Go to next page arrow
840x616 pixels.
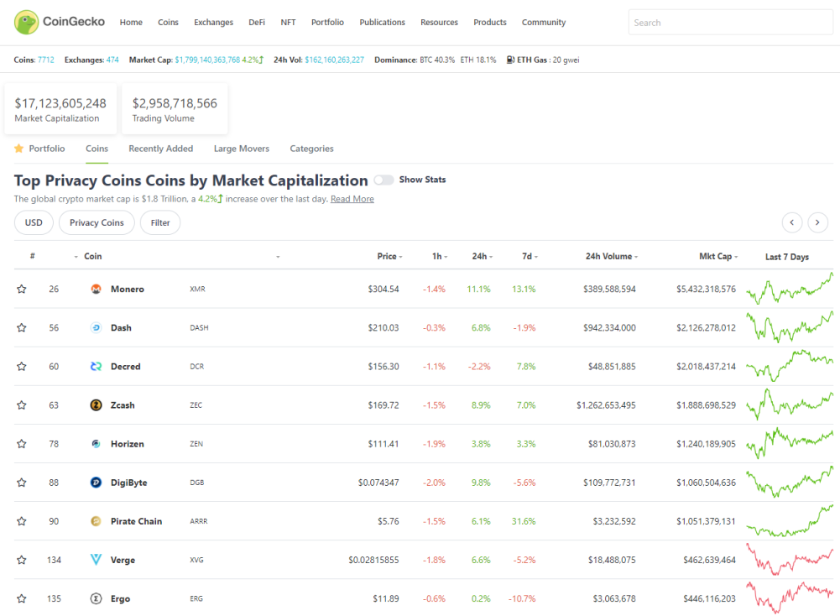tap(817, 222)
